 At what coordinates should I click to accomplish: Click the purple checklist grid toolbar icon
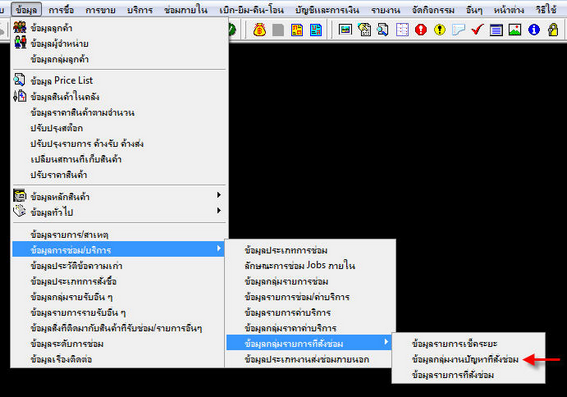point(402,30)
